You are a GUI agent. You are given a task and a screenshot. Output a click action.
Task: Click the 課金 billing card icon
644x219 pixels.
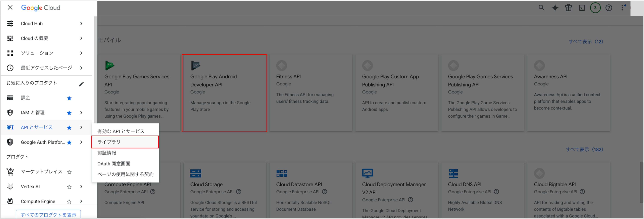point(10,98)
